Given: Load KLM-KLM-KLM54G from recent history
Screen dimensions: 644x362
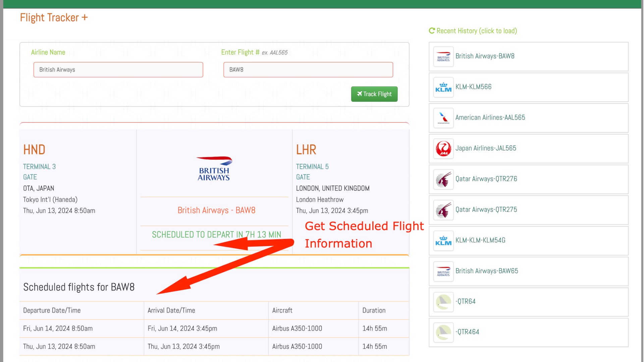Looking at the screenshot, I should pyautogui.click(x=529, y=241).
